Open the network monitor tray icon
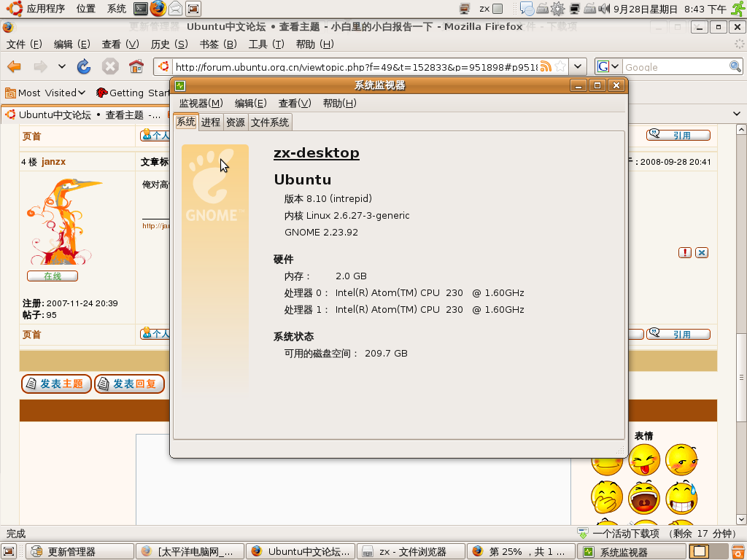This screenshot has height=560, width=747. [x=575, y=9]
